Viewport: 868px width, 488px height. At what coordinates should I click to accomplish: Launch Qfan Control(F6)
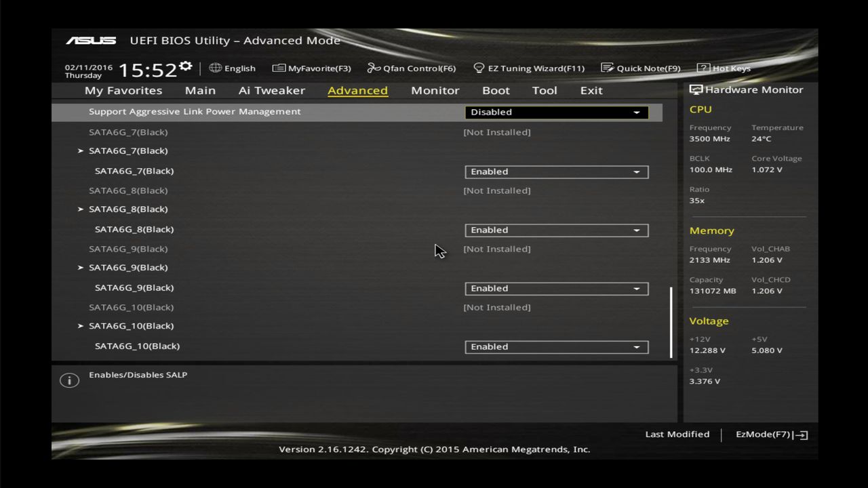point(412,68)
